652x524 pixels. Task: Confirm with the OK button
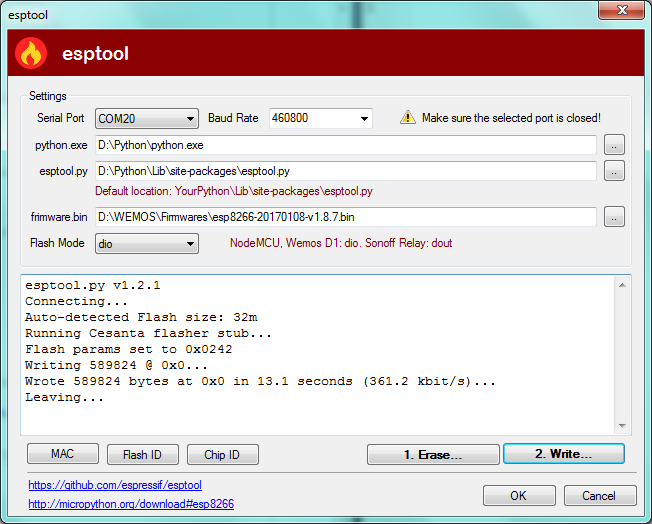pos(519,496)
